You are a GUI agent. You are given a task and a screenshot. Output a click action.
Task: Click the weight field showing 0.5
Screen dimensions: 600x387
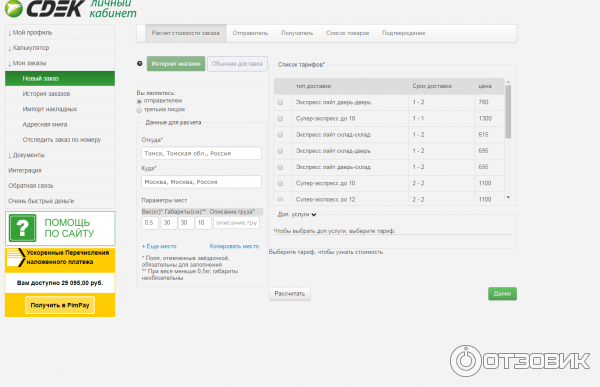click(x=150, y=223)
